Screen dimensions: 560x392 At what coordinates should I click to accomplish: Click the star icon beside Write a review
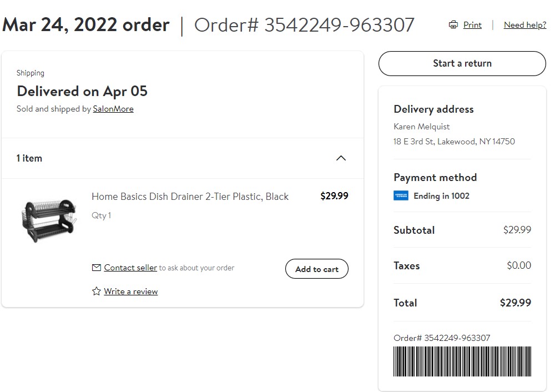(97, 292)
